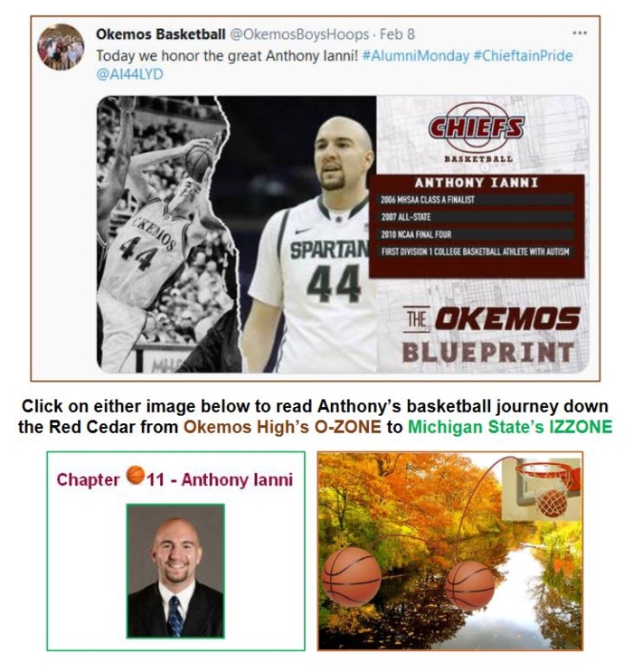Click the Okemos Basketball profile avatar

click(61, 47)
